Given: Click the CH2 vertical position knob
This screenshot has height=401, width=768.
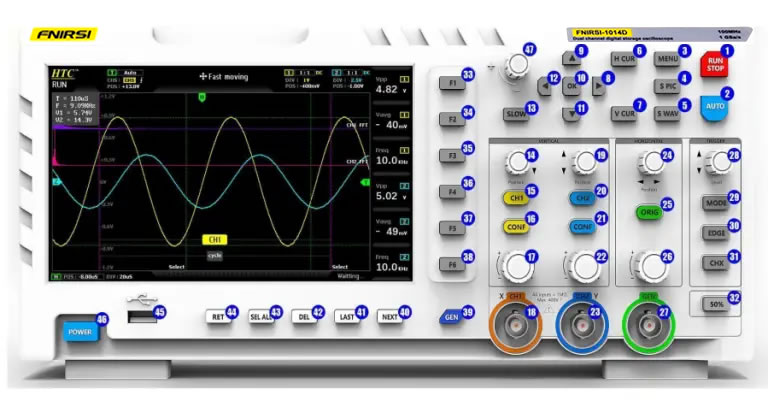Looking at the screenshot, I should [x=584, y=162].
